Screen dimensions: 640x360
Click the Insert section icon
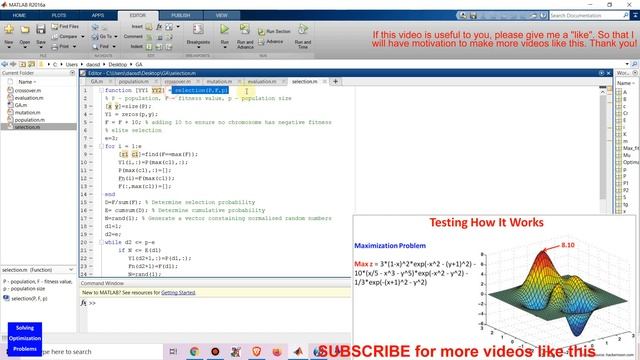(149, 27)
